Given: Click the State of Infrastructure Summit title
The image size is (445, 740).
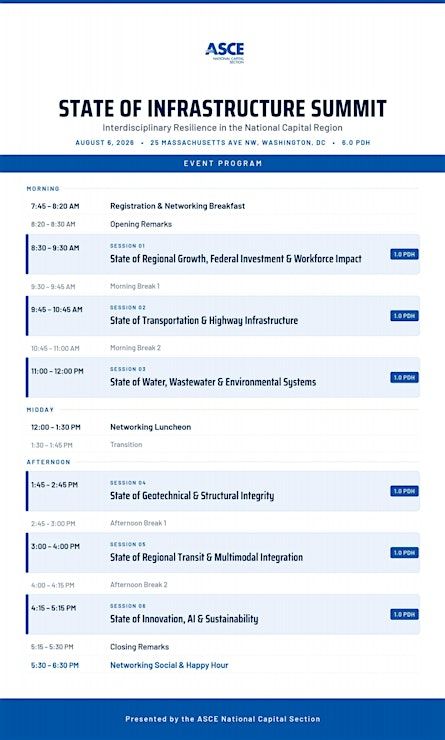Looking at the screenshot, I should [222, 109].
